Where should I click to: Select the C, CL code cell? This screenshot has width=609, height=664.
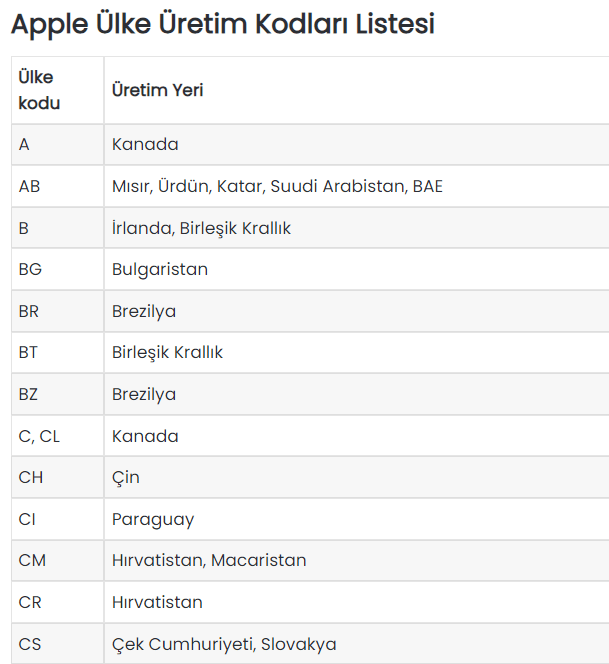tap(58, 436)
